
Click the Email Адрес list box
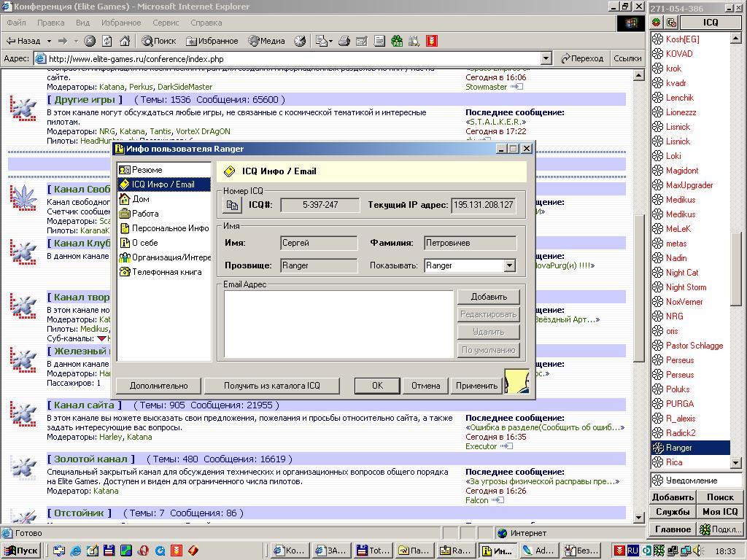click(x=338, y=324)
